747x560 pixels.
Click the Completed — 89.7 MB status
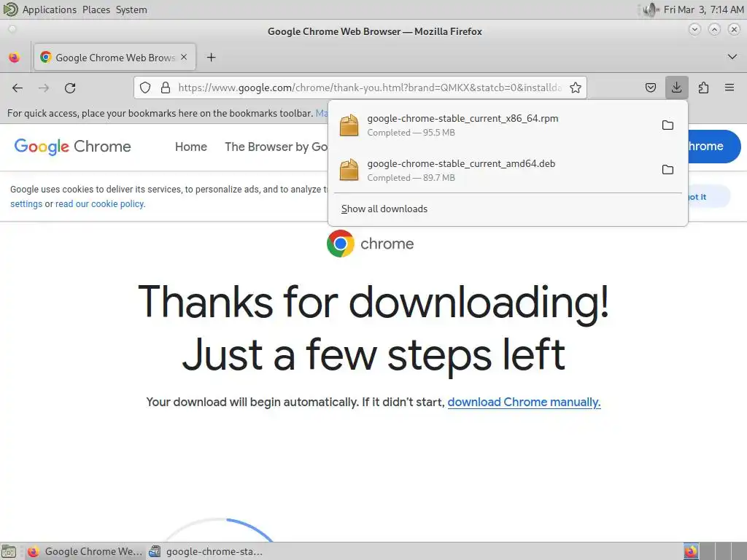(x=411, y=178)
